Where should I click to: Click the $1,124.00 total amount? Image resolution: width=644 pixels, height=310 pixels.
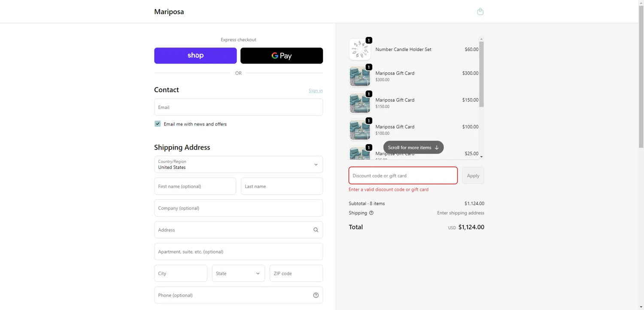coord(471,227)
